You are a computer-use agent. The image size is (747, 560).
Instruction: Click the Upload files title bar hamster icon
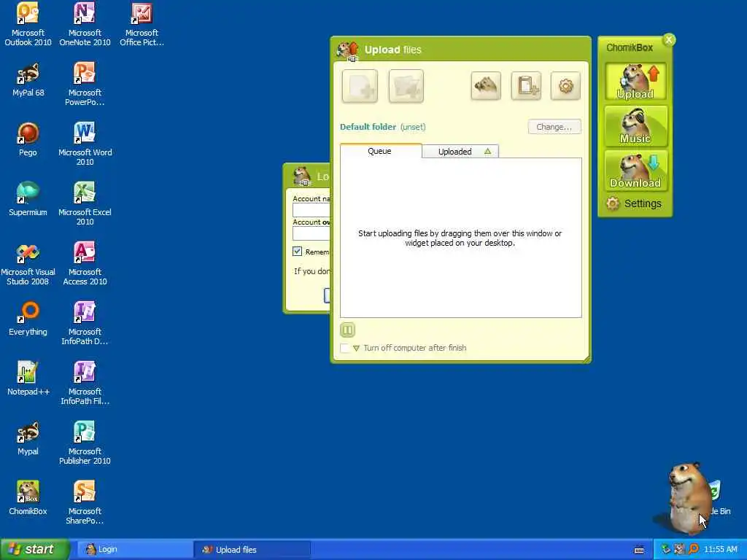348,50
